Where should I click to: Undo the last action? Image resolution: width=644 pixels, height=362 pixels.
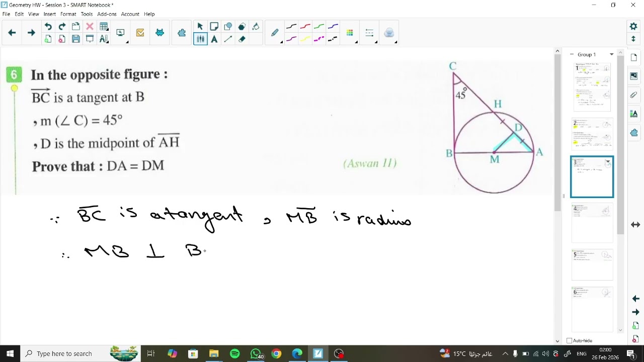48,26
